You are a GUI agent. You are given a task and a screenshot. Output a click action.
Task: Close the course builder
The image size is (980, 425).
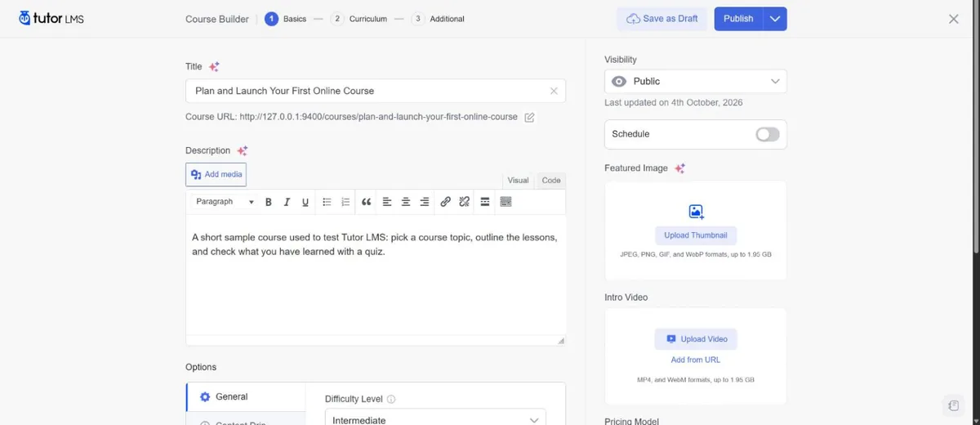pos(954,19)
